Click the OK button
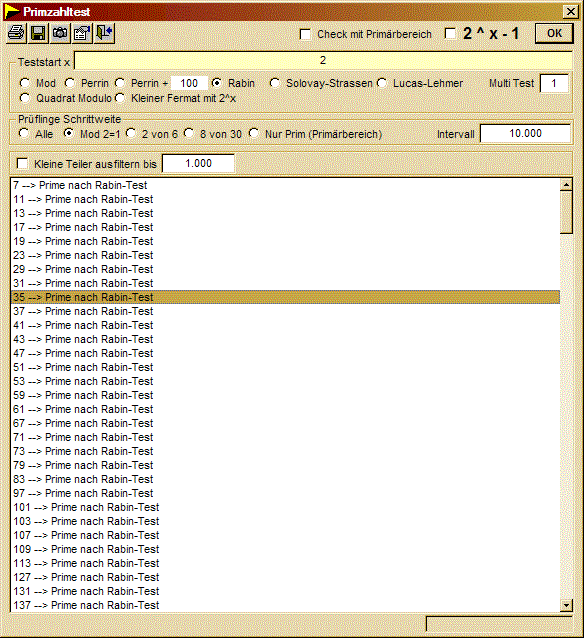This screenshot has height=638, width=584. point(554,33)
